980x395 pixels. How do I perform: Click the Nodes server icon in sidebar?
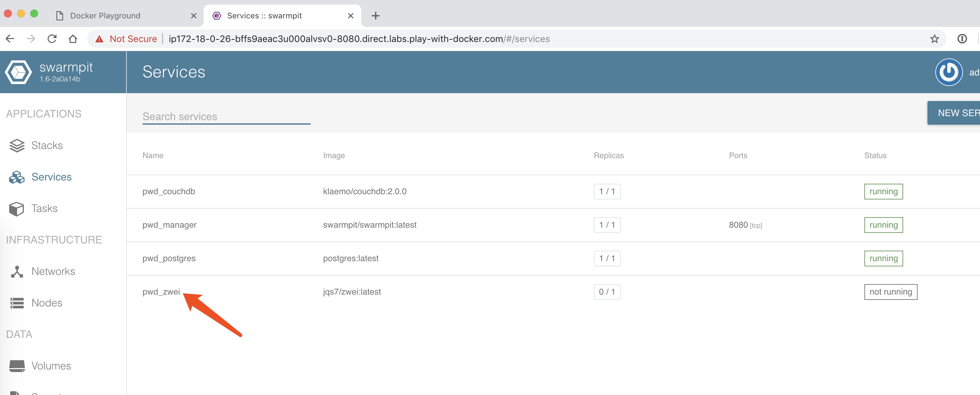coord(17,303)
